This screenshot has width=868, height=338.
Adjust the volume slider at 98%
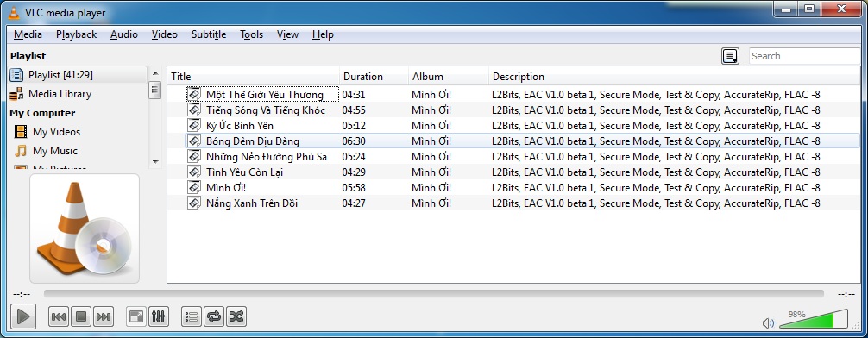point(813,320)
